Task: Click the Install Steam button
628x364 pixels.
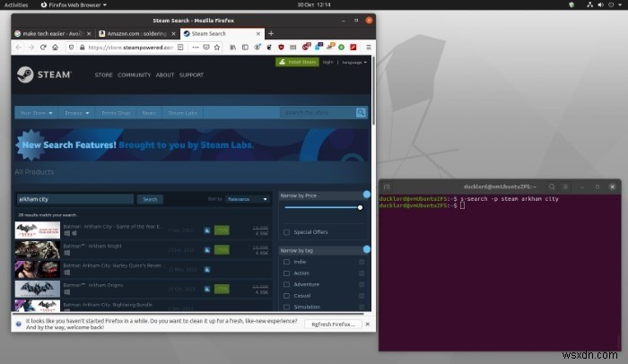Action: point(297,62)
